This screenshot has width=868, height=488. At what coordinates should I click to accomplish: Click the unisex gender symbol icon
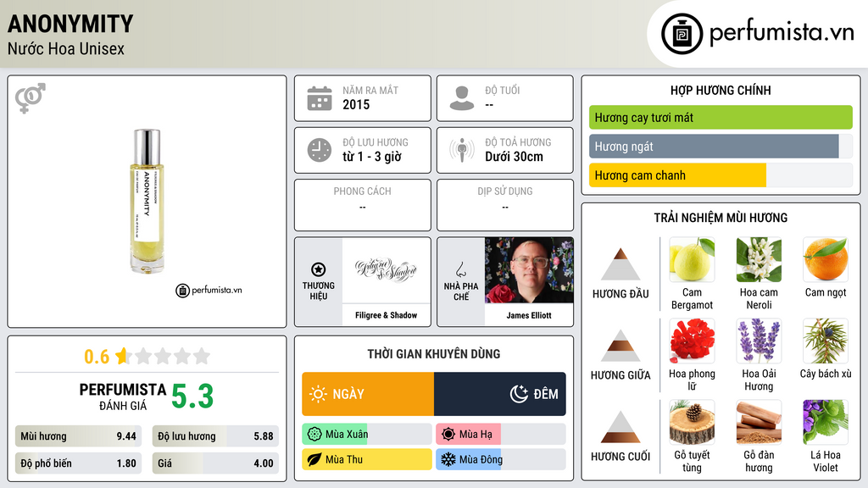coord(31,98)
